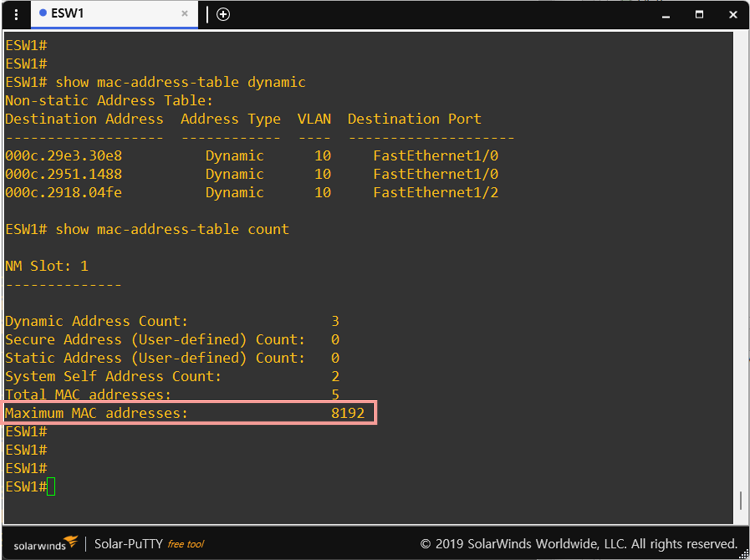The width and height of the screenshot is (750, 560).
Task: Click the 'NM Slot: 1' line
Action: pyautogui.click(x=47, y=266)
